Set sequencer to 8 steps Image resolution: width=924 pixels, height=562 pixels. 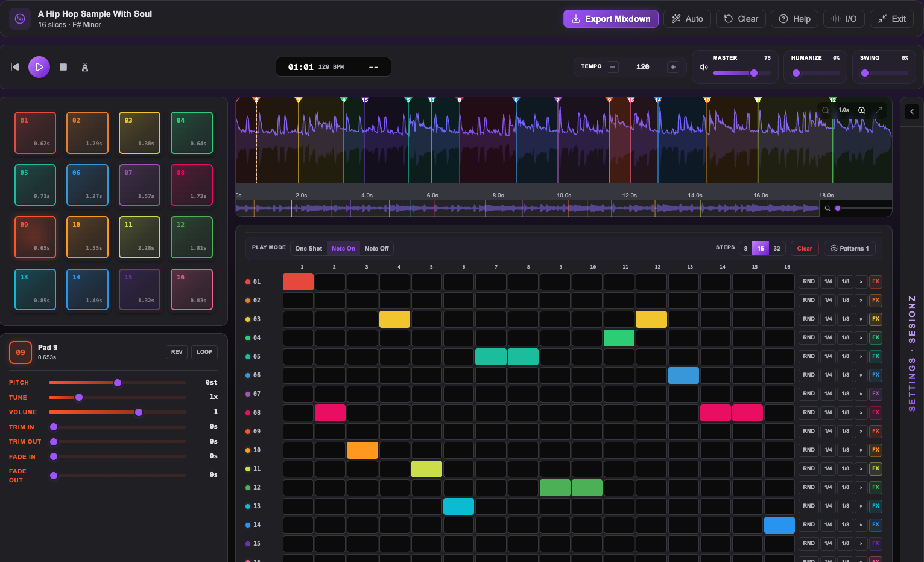click(745, 248)
